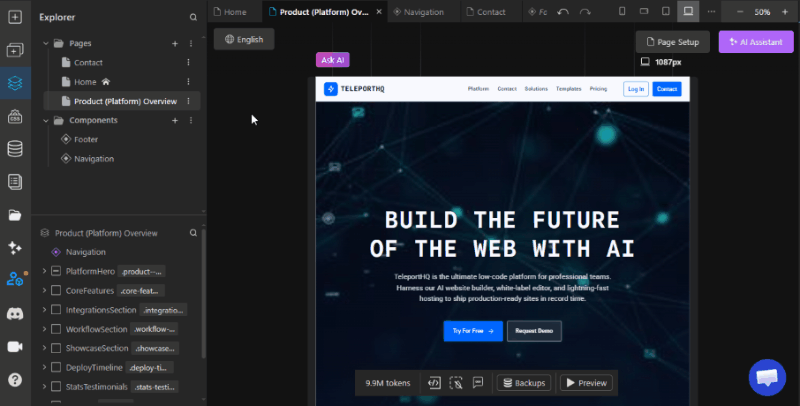Open comments icon in bottom bar
Image resolution: width=800 pixels, height=406 pixels.
(478, 383)
